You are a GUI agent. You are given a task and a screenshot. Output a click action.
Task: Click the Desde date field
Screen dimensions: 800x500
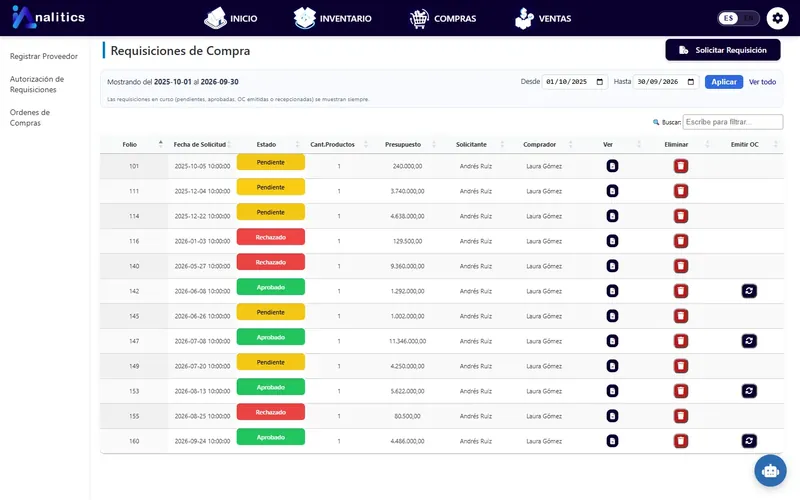click(574, 82)
